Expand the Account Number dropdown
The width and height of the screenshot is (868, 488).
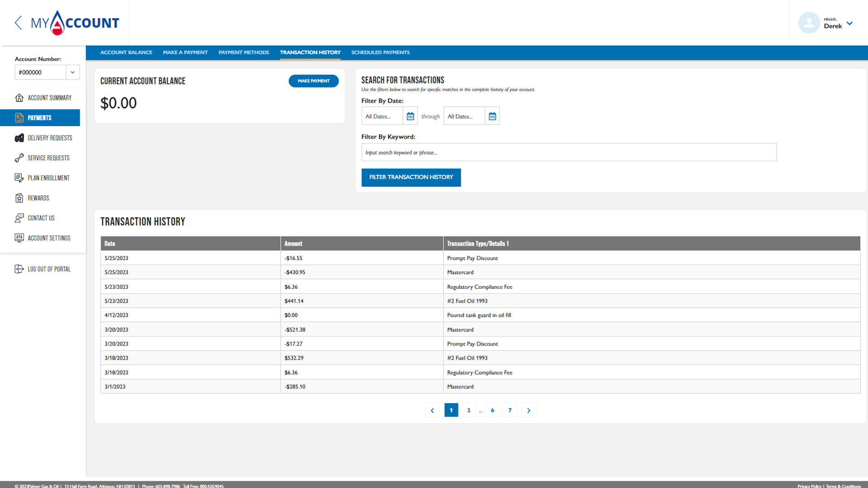[73, 72]
